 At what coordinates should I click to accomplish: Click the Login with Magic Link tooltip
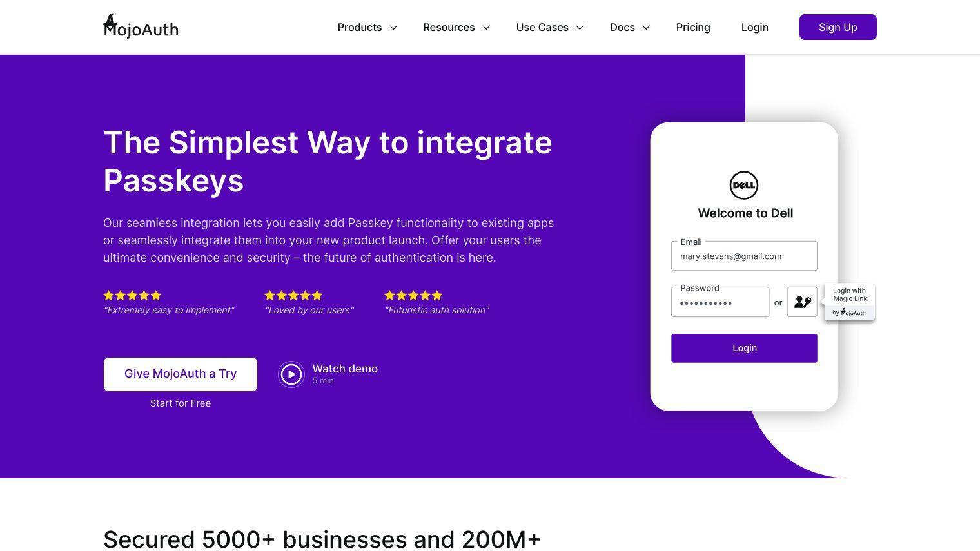click(x=850, y=302)
